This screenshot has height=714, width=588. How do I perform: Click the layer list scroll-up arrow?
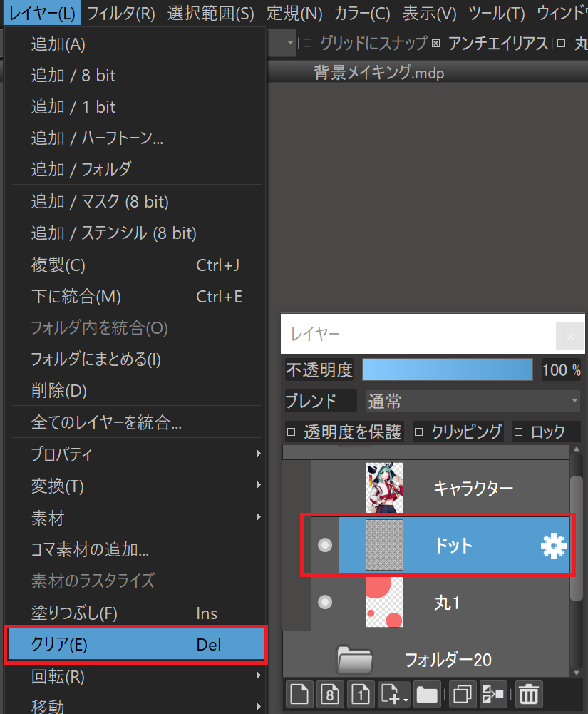pyautogui.click(x=577, y=449)
